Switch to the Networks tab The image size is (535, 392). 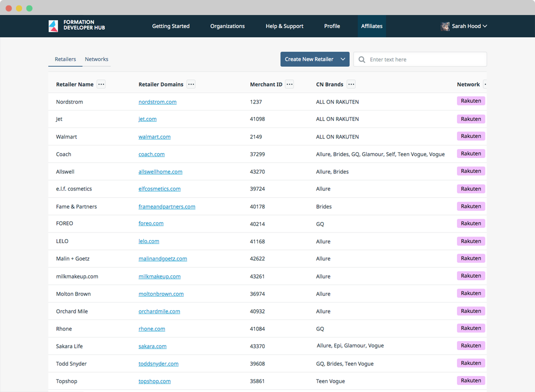pos(96,59)
